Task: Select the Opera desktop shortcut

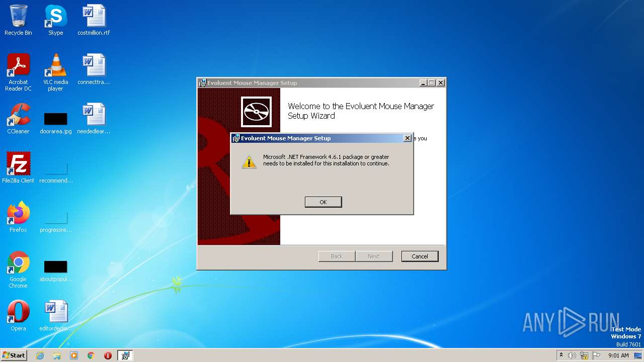Action: [18, 316]
